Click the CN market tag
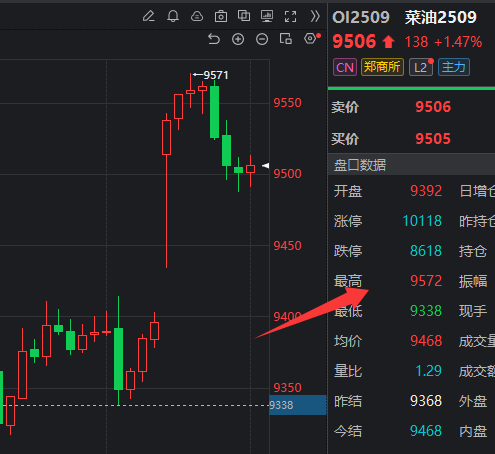Viewport: 495px width, 454px height. pos(345,67)
